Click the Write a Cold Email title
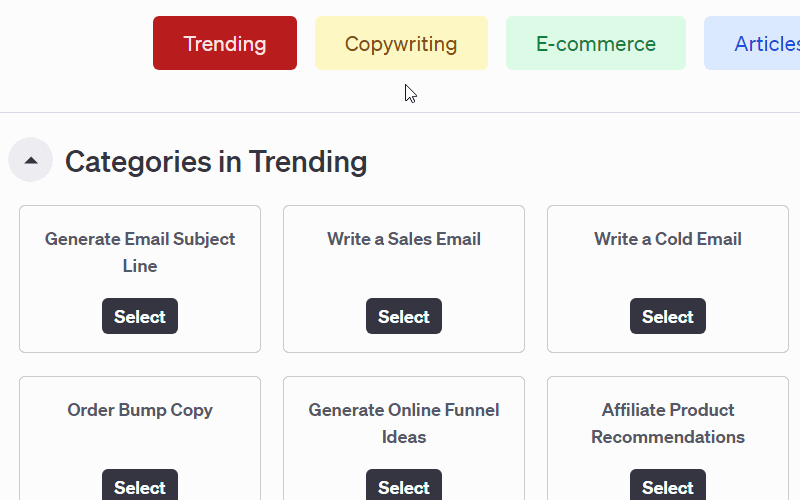The height and width of the screenshot is (500, 800). tap(667, 239)
